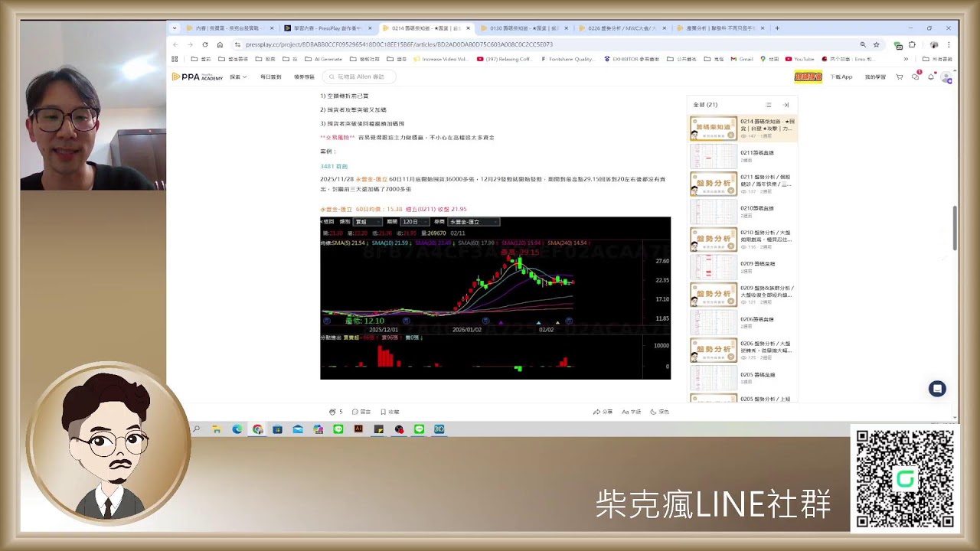
Task: Click the 玩物誌 Allen search field
Action: [360, 77]
